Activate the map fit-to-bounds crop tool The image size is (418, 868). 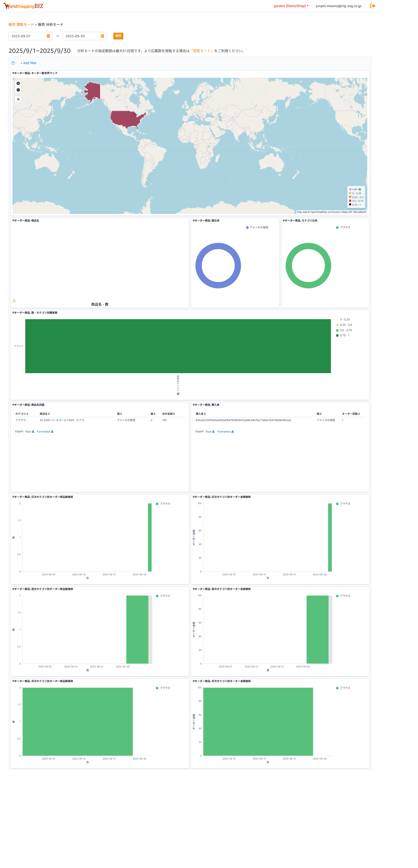coord(18,99)
